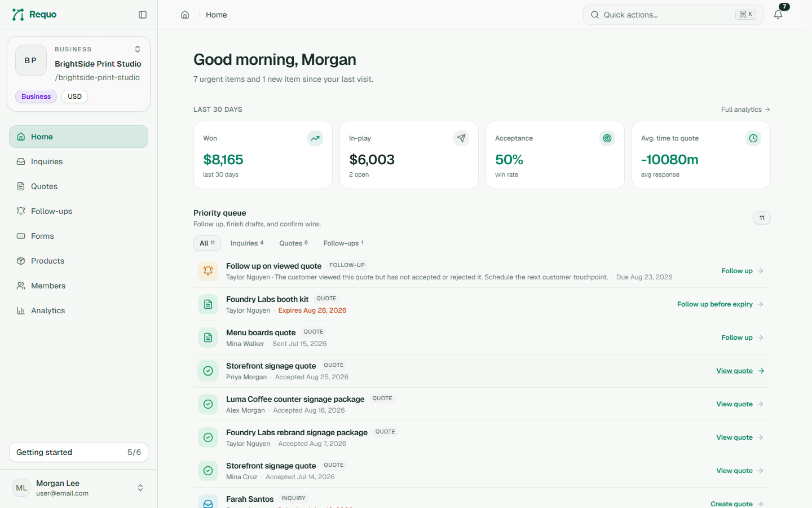Navigate to Follow-ups in the sidebar
This screenshot has height=508, width=812.
[x=78, y=211]
